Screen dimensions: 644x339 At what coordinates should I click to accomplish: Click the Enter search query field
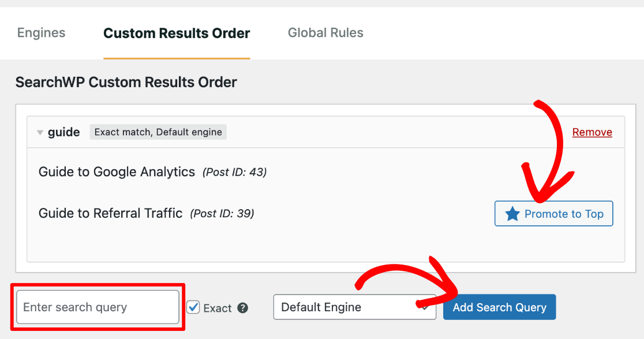[97, 307]
